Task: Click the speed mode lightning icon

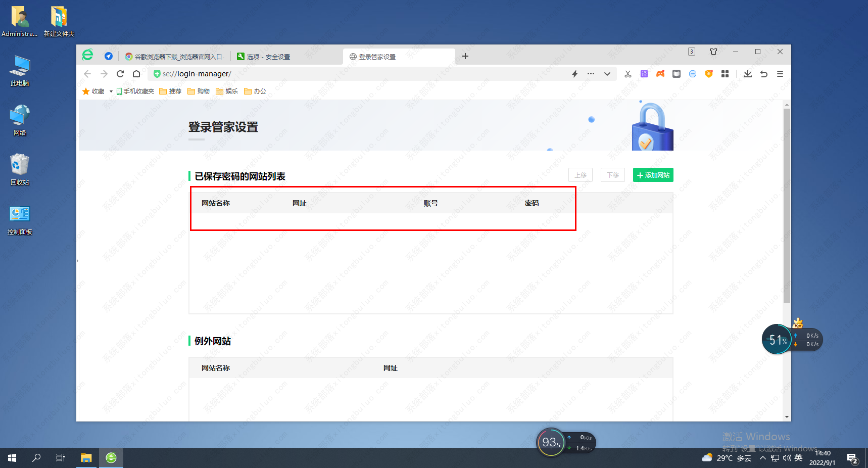Action: tap(575, 74)
